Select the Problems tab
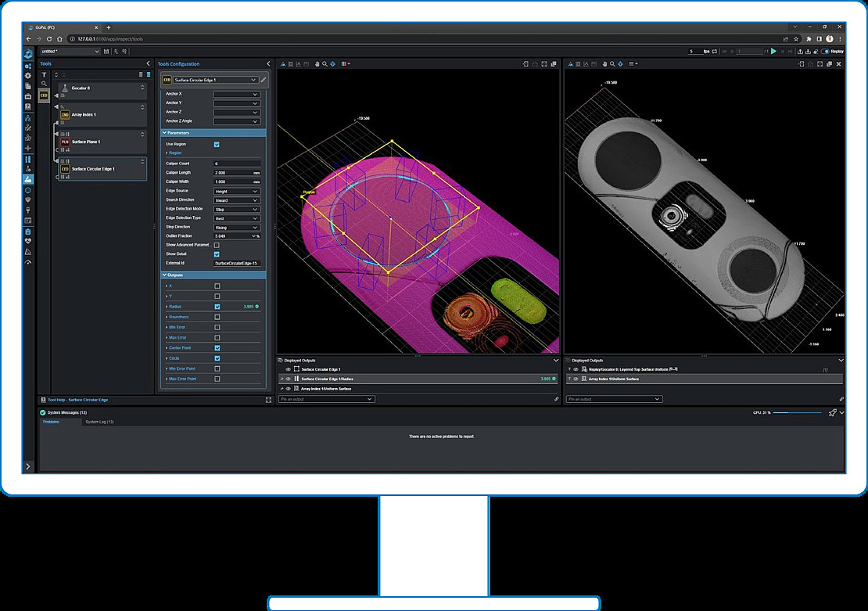 point(52,422)
